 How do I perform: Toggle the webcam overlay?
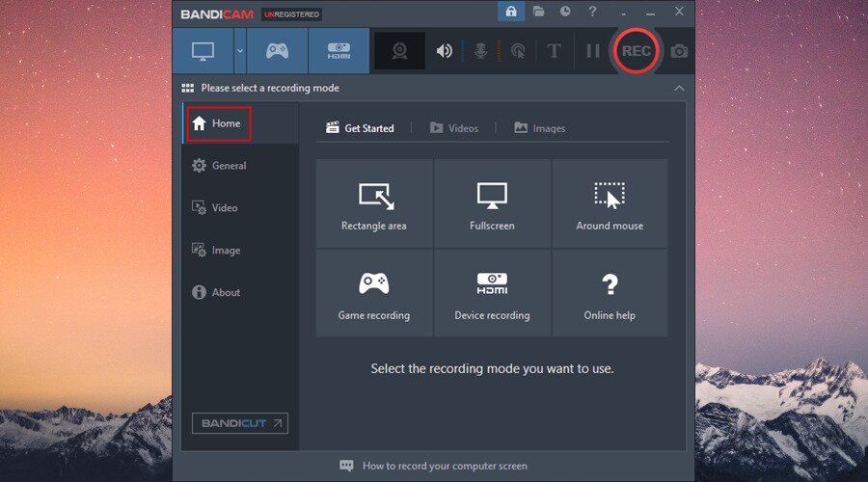coord(399,51)
